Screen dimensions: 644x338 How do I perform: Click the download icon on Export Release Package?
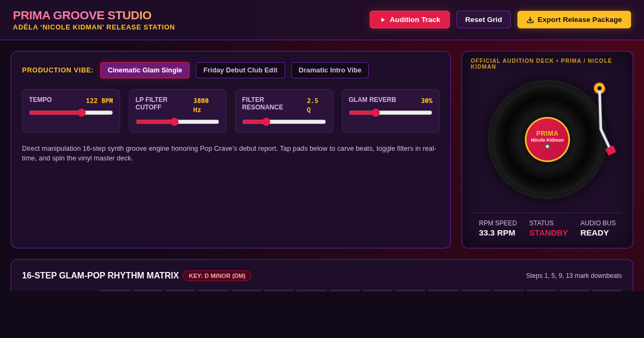530,20
